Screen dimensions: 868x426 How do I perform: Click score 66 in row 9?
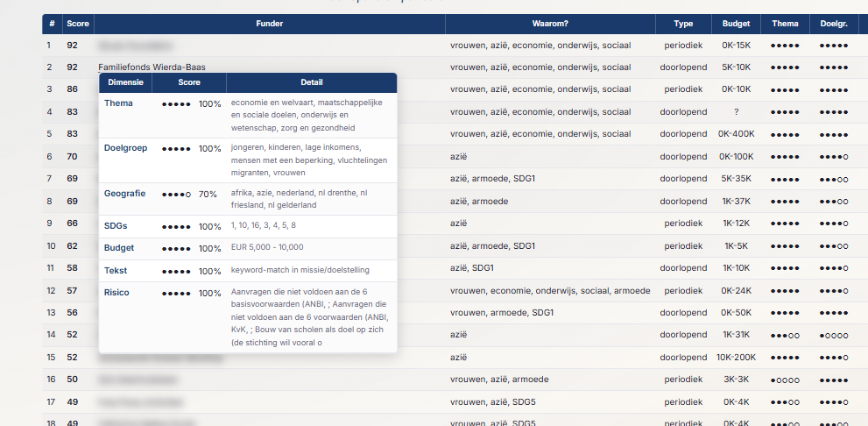[72, 224]
